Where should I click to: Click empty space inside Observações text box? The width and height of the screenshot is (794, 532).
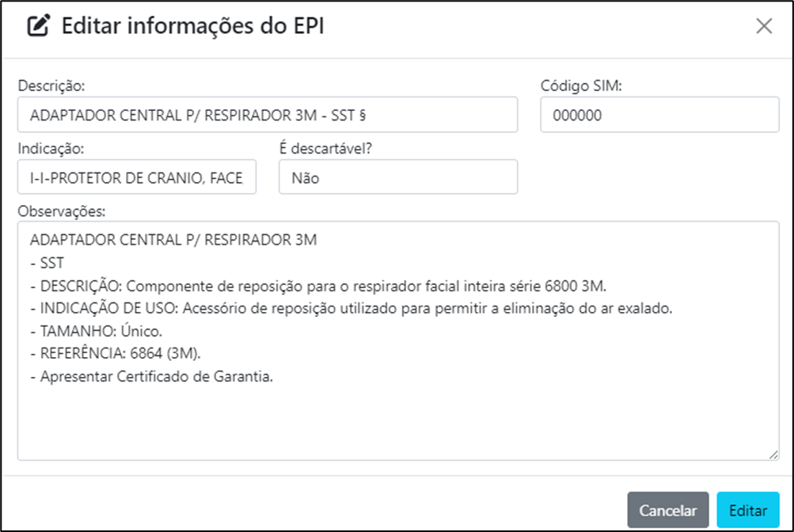tap(398, 420)
